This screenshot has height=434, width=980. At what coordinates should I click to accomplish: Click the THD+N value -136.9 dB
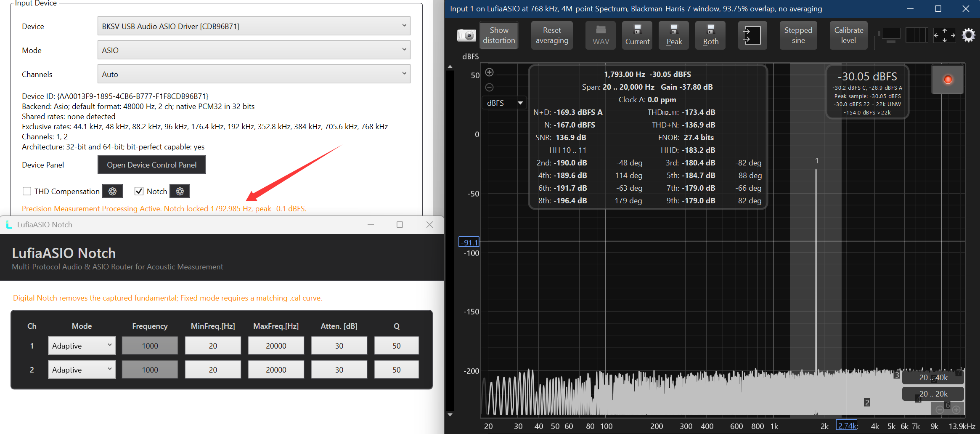coord(699,125)
